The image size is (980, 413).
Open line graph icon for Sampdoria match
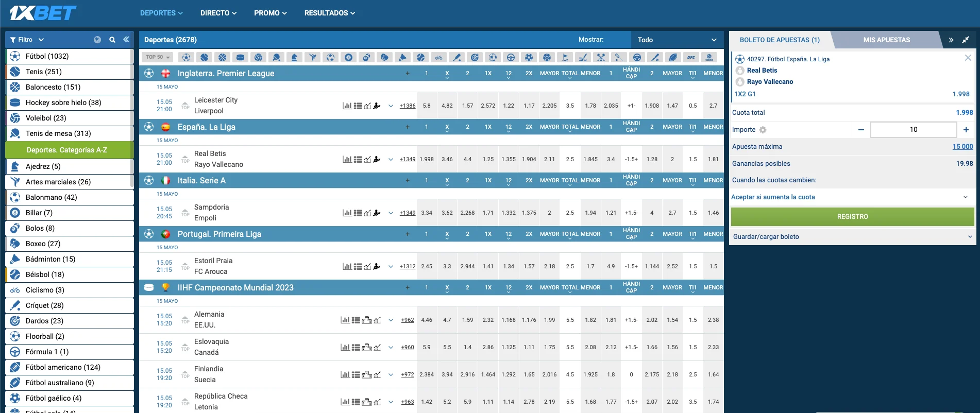(x=367, y=213)
